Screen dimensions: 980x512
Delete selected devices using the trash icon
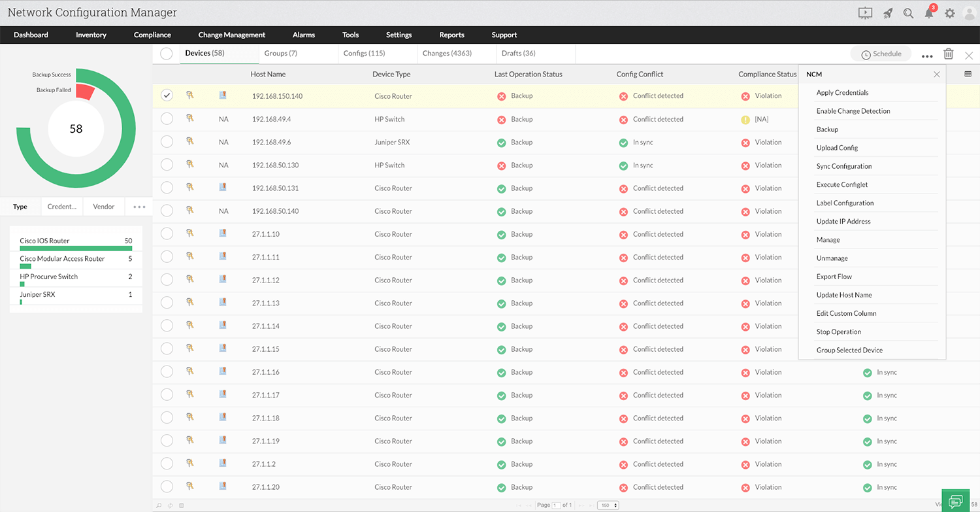click(x=949, y=54)
